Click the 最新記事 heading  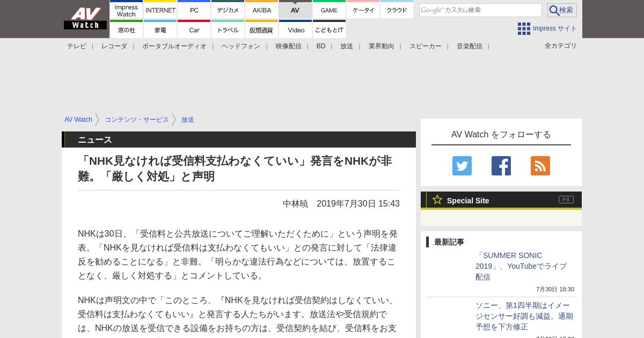coord(449,242)
